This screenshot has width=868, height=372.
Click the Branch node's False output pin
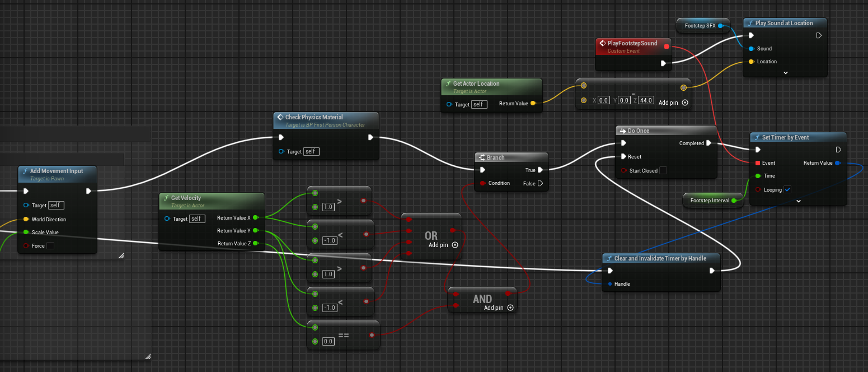(x=540, y=183)
